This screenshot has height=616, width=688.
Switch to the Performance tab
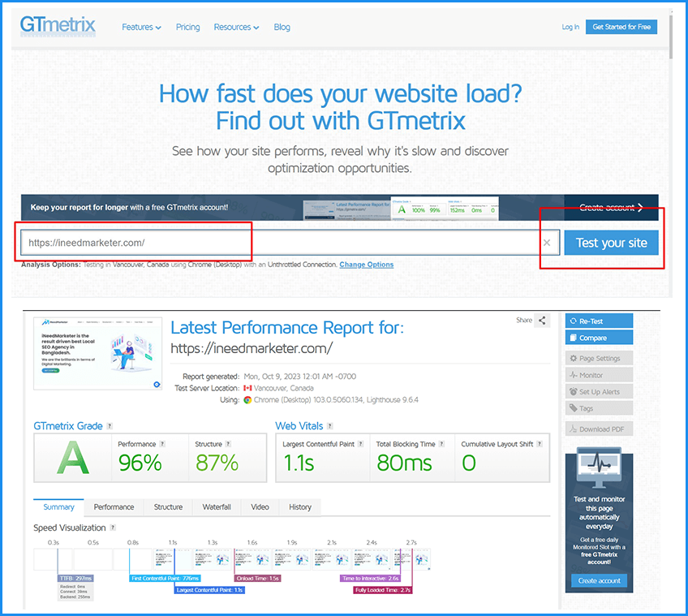(114, 507)
